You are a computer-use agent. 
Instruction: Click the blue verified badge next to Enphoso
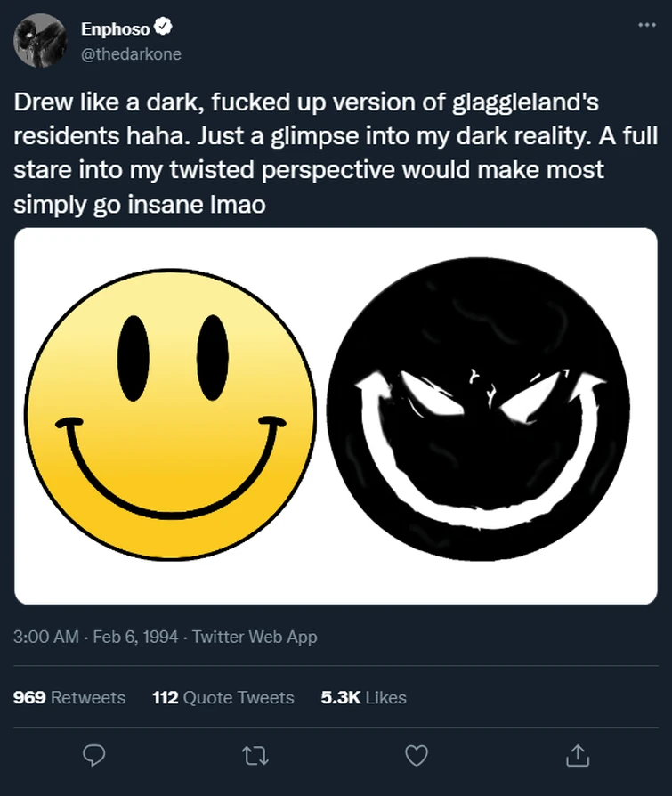tap(160, 30)
